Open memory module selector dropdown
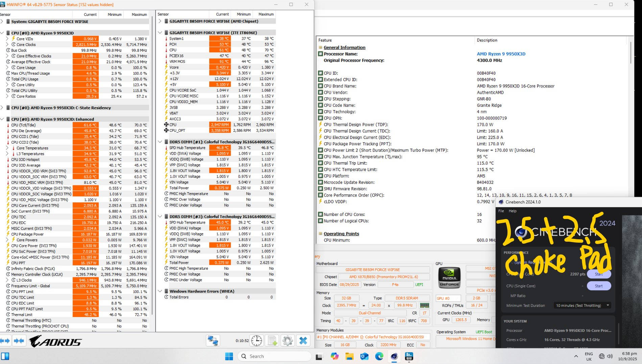 (x=373, y=337)
